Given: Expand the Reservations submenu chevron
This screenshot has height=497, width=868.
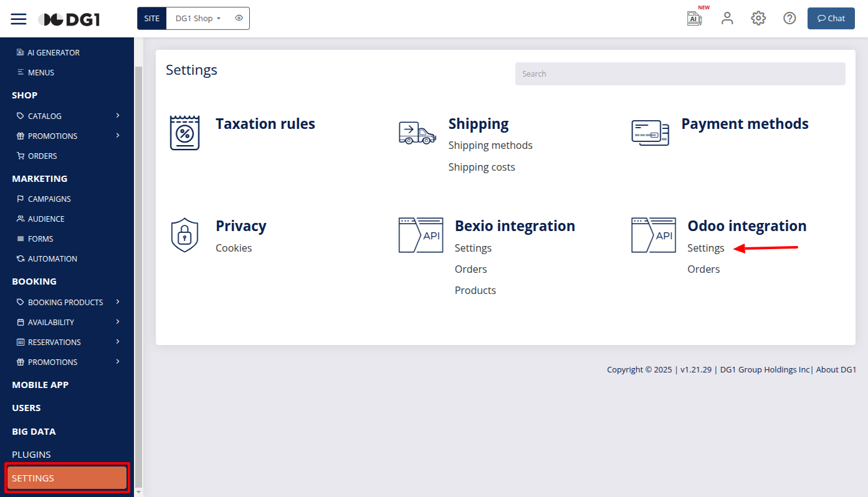Looking at the screenshot, I should tap(118, 341).
